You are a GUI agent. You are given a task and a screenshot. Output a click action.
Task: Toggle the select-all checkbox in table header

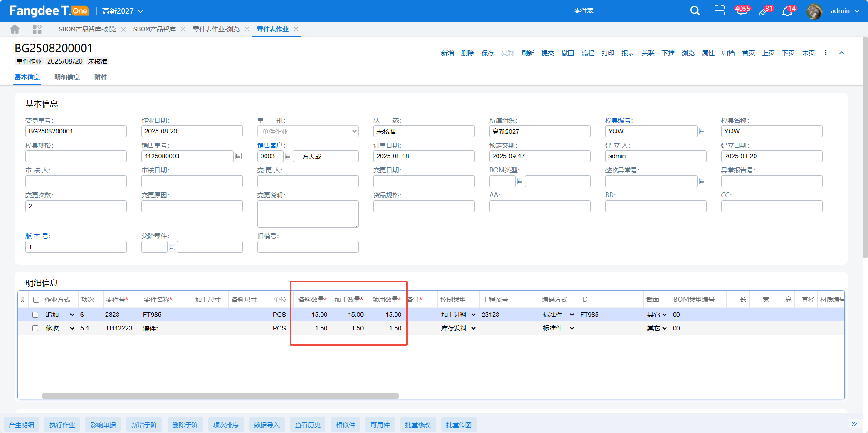(36, 300)
